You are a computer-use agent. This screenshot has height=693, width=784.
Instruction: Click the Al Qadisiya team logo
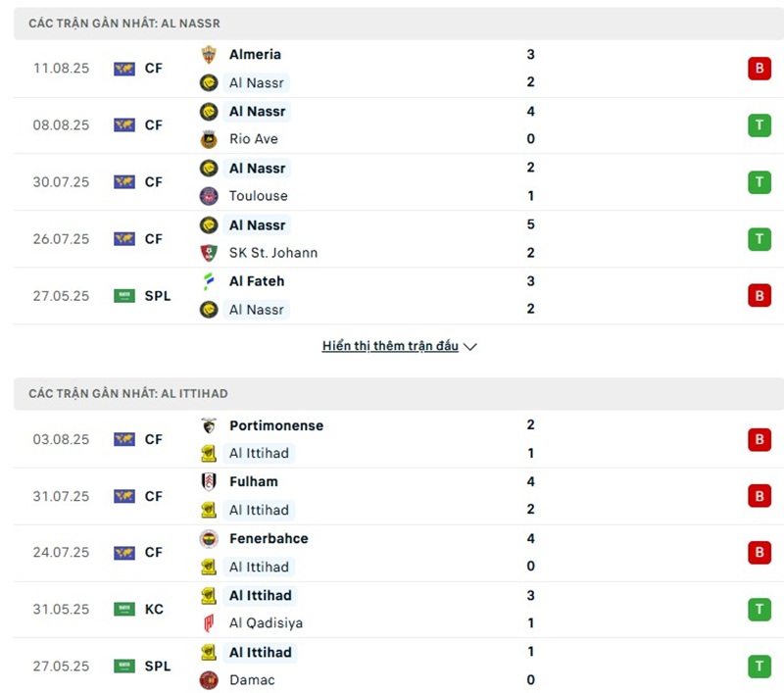click(x=209, y=623)
